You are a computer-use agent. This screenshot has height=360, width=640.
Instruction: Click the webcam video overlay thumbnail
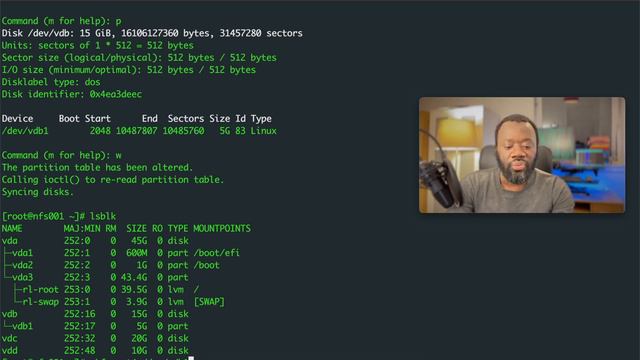coord(522,155)
